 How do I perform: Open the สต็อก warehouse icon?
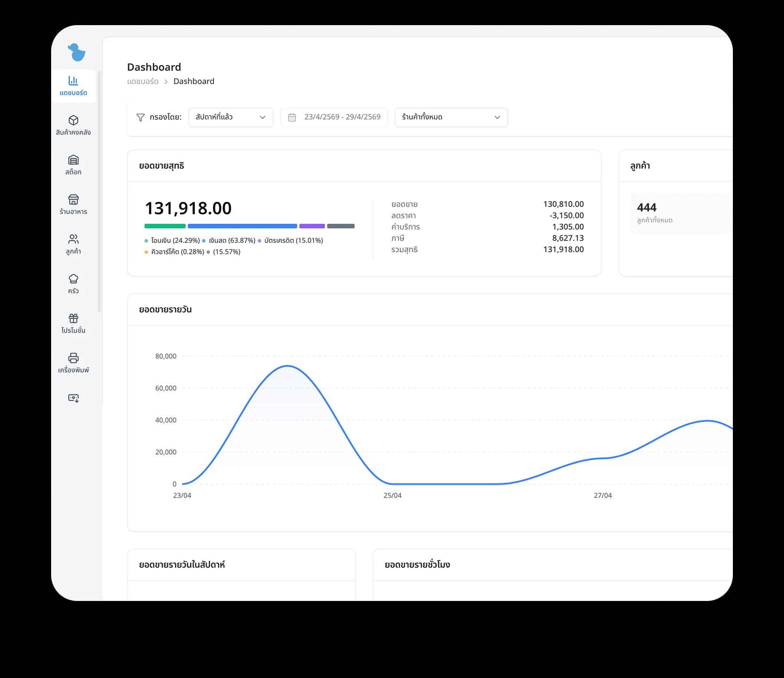tap(73, 160)
